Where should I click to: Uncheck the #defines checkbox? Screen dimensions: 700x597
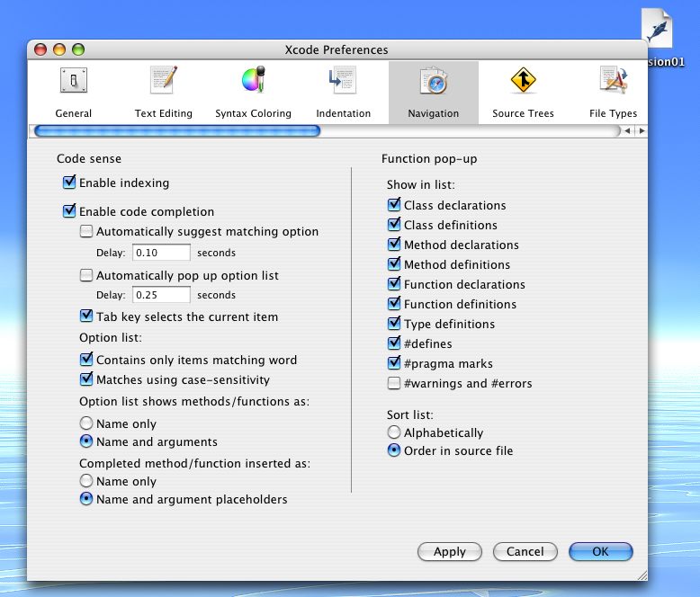[x=394, y=343]
